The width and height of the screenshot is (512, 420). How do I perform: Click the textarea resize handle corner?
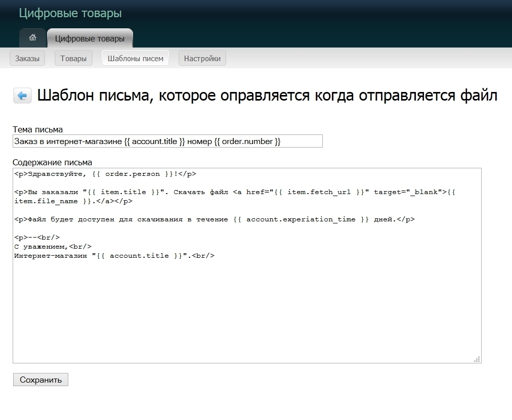click(x=477, y=359)
